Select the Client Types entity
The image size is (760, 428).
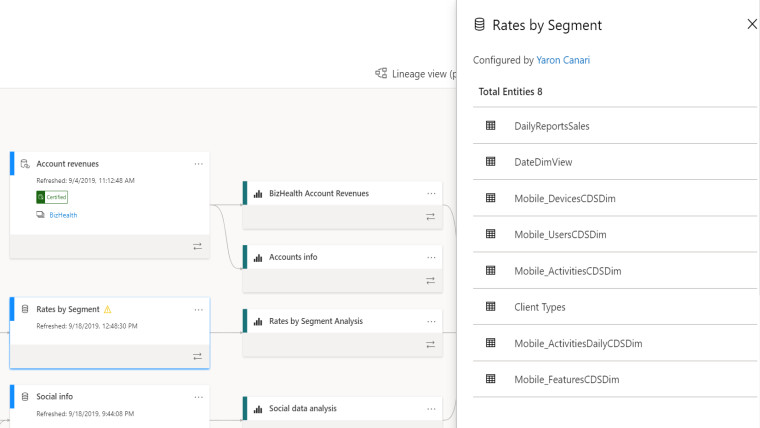point(615,307)
